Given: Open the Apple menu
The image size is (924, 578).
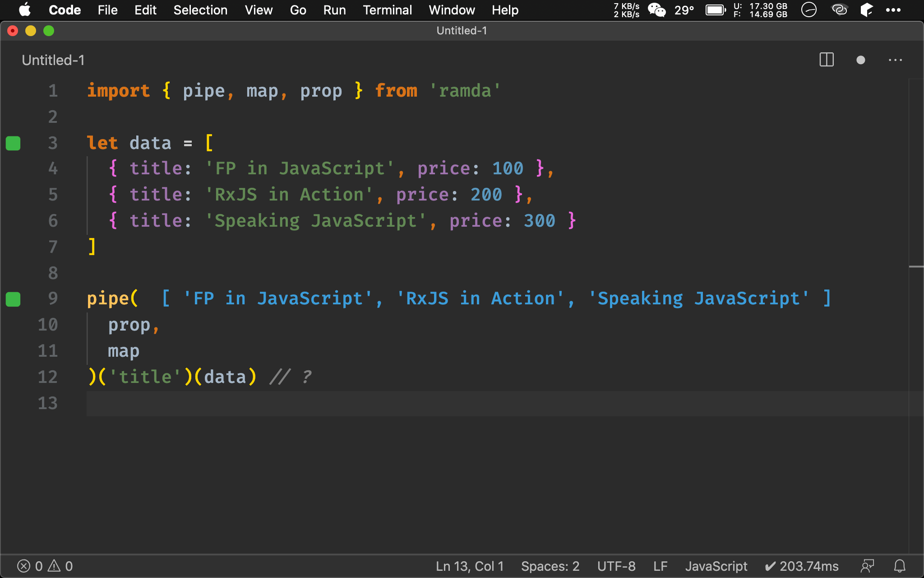Looking at the screenshot, I should pos(25,10).
